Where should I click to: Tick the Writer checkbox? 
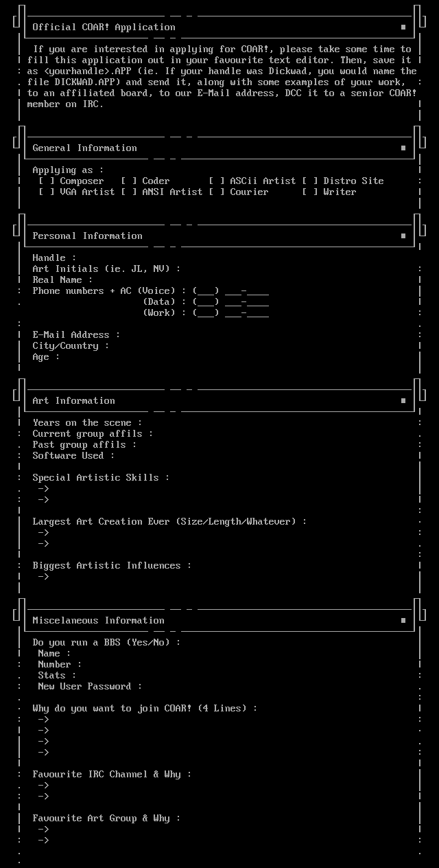(x=310, y=192)
